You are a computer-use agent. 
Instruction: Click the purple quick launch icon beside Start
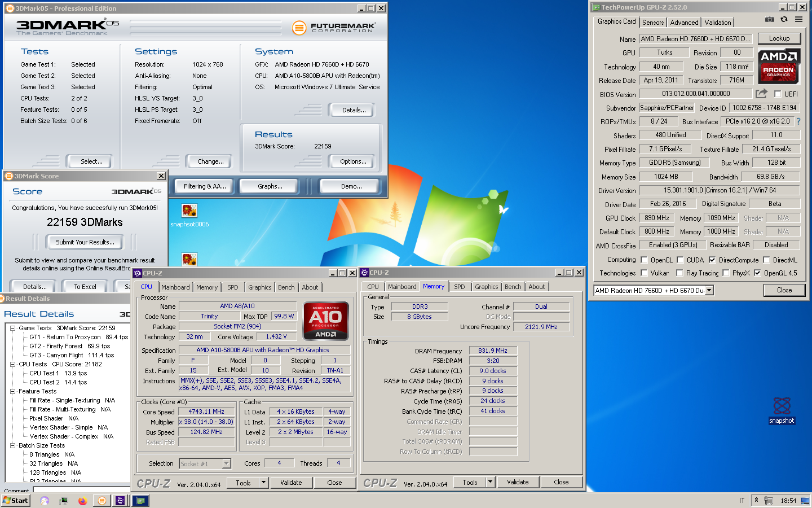coord(45,501)
